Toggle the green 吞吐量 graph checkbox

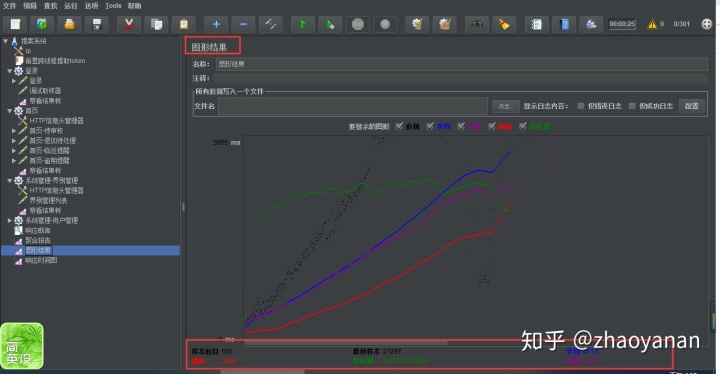click(x=523, y=126)
